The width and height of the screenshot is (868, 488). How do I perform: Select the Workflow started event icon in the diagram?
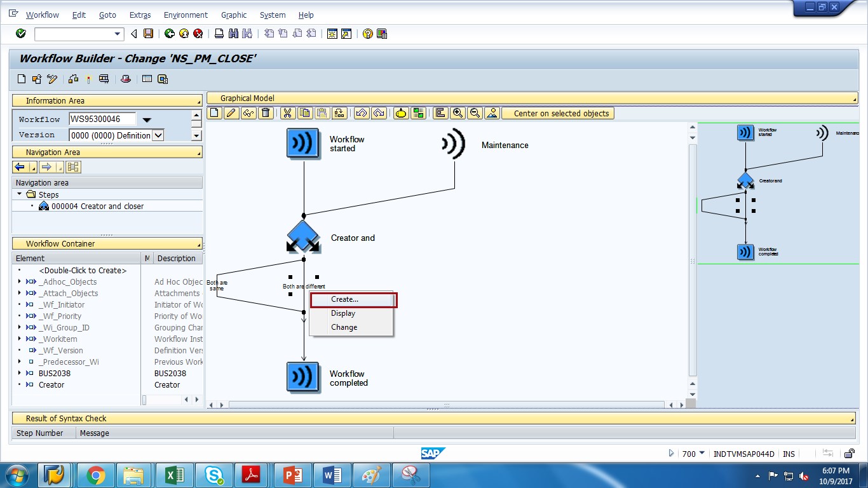pos(303,143)
